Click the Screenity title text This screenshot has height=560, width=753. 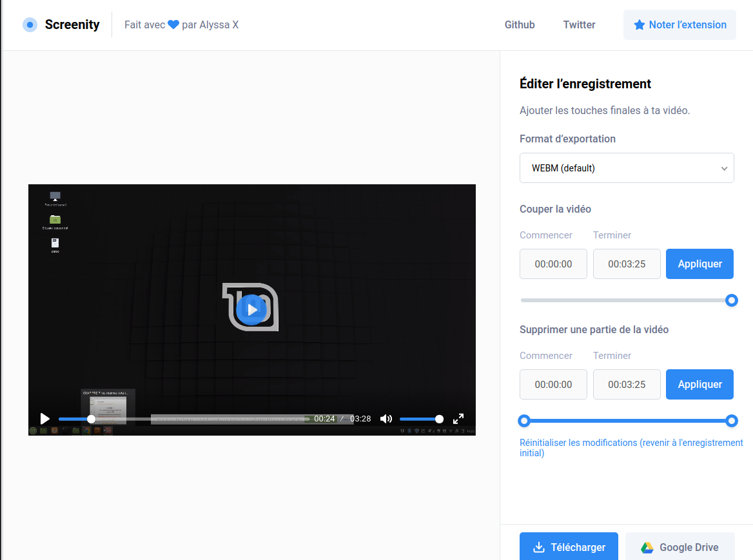(72, 24)
